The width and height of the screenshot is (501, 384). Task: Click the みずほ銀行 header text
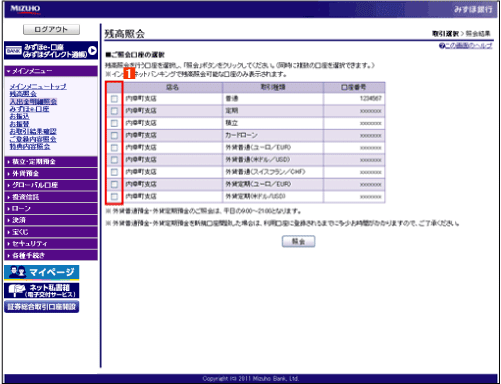pos(473,9)
